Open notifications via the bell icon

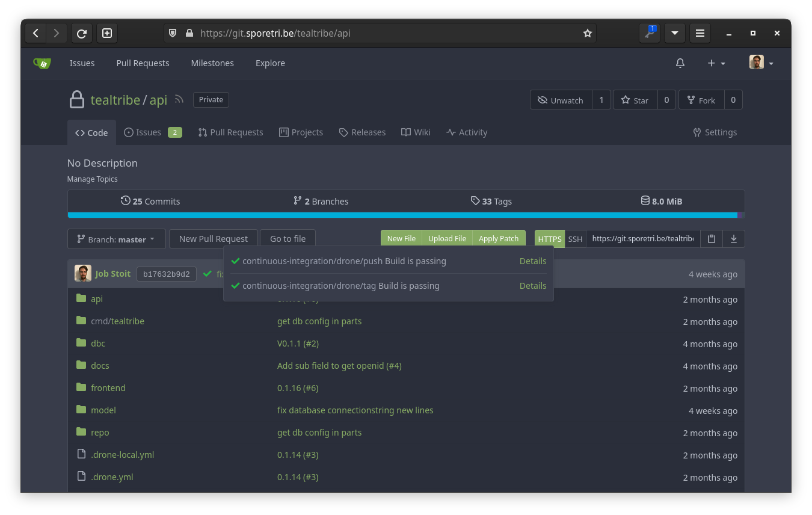click(680, 63)
